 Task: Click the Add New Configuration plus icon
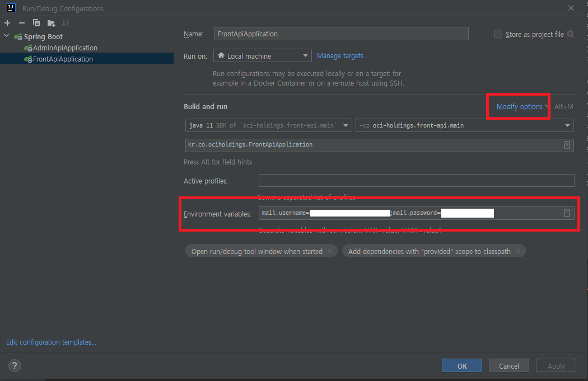pyautogui.click(x=7, y=23)
